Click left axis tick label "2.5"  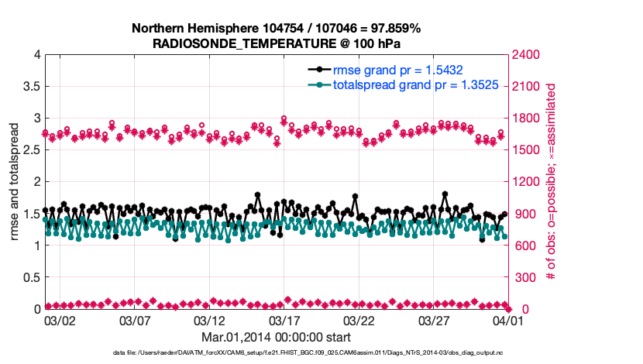pyautogui.click(x=33, y=150)
